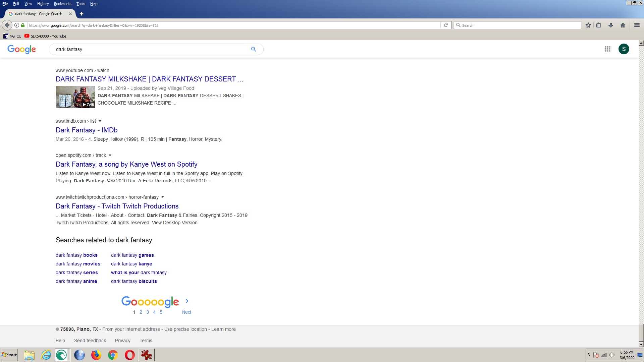
Task: Open NGFCU bookmark
Action: [12, 36]
